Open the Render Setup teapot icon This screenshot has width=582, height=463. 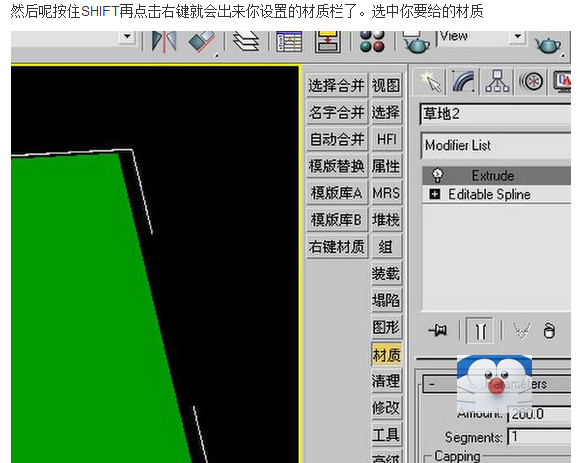tap(416, 42)
